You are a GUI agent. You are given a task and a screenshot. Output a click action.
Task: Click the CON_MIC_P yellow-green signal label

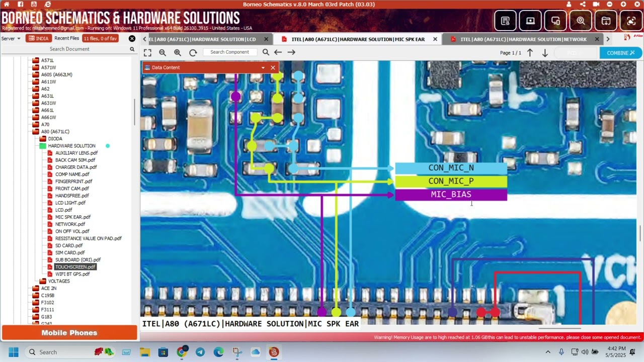(451, 181)
